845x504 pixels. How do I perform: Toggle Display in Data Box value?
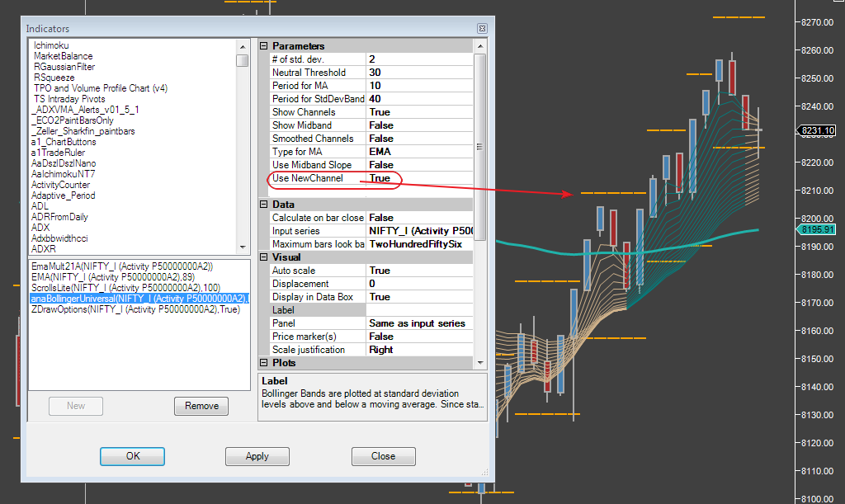(419, 297)
